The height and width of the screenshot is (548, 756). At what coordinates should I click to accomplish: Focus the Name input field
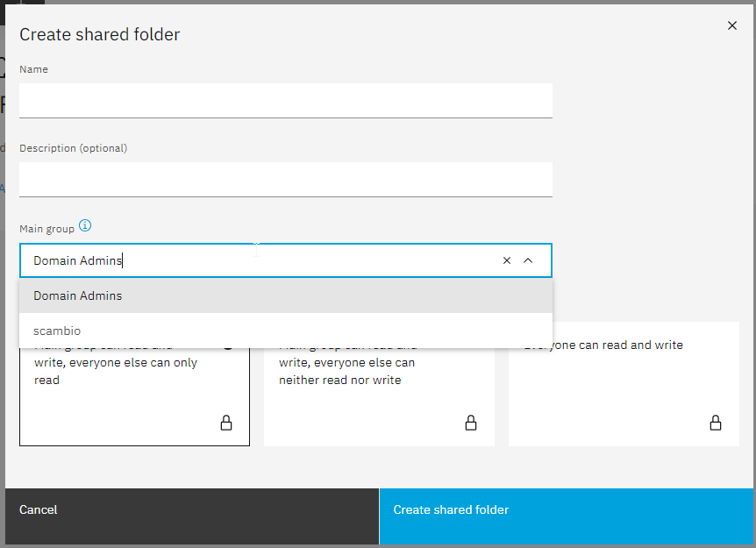click(x=285, y=100)
